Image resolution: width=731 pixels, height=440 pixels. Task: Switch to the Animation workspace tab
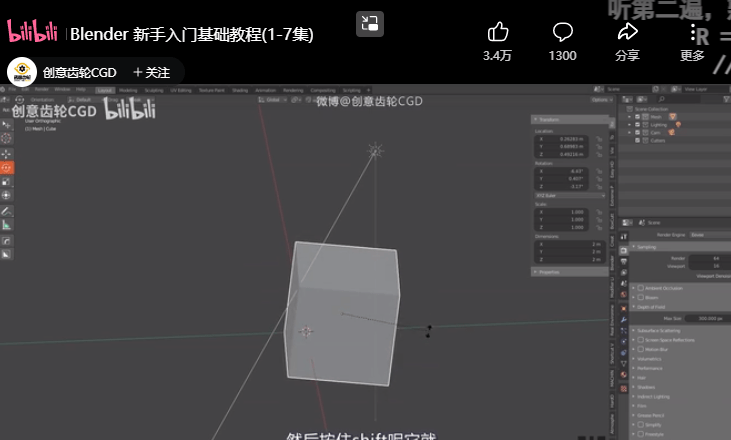click(266, 90)
